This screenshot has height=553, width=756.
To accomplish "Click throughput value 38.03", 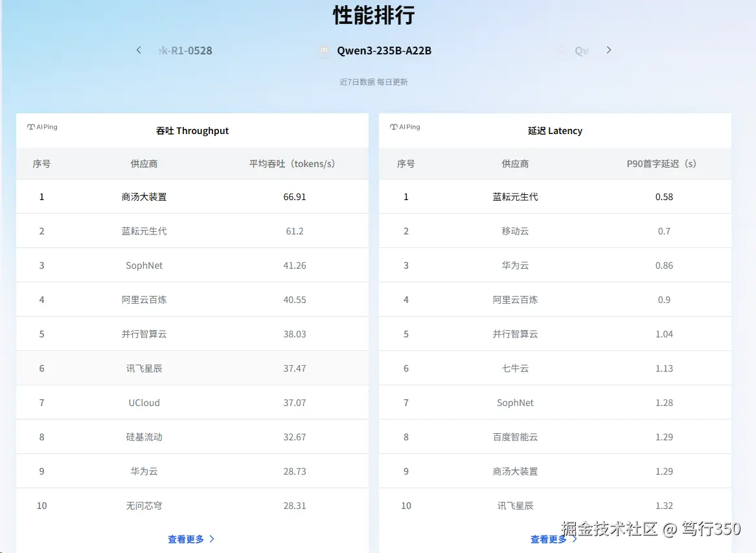I will [x=295, y=333].
